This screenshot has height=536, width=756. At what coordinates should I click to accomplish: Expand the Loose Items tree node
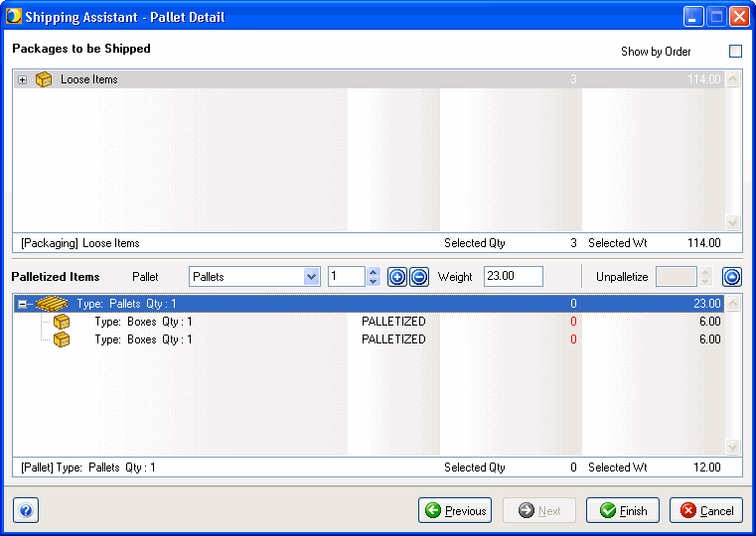22,80
